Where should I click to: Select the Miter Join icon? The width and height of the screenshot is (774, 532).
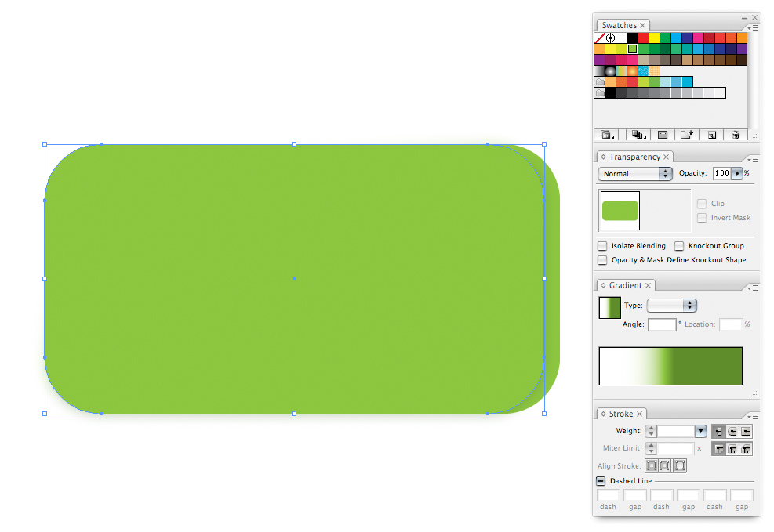pyautogui.click(x=718, y=449)
